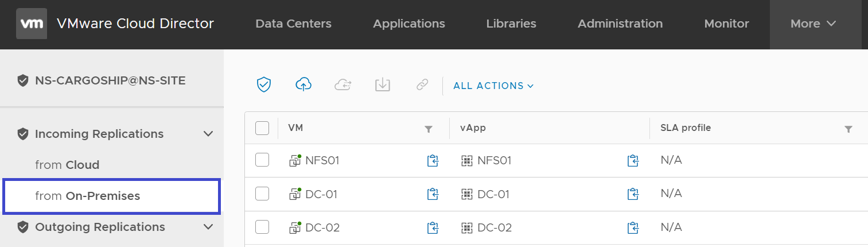Select from On-Premises in sidebar

coord(111,196)
